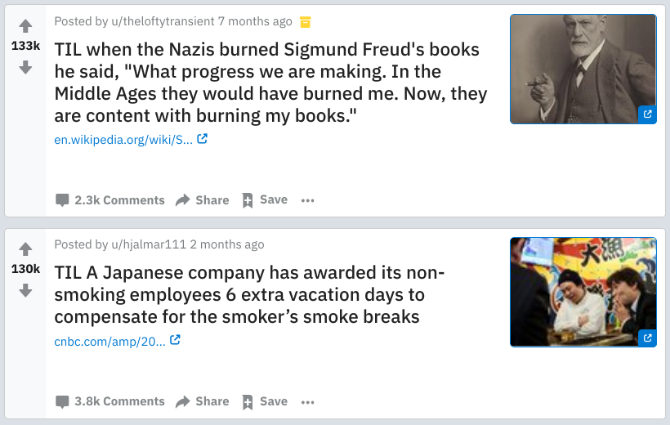Open more options on the Freud post
Screen dimensions: 670x425
point(307,200)
